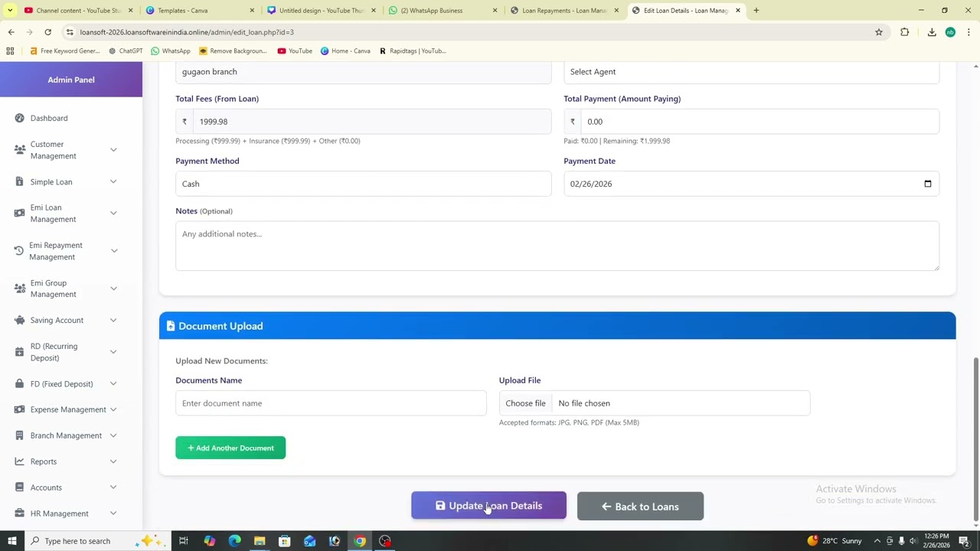Open File Explorer from the taskbar

pos(260,541)
